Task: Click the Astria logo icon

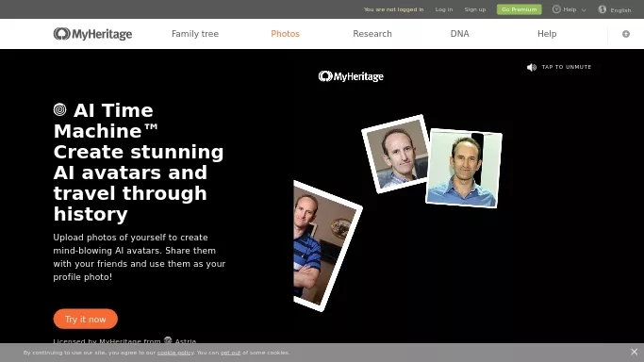Action: tap(168, 339)
